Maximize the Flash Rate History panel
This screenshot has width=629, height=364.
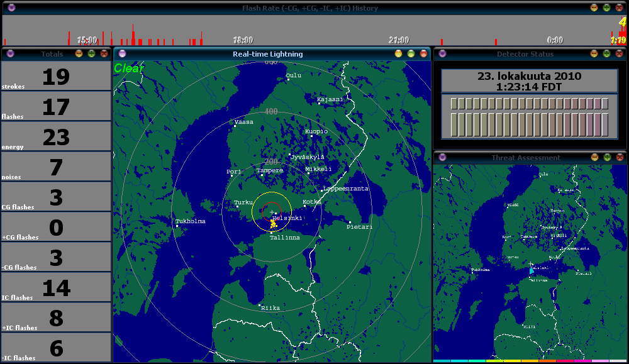pos(606,8)
